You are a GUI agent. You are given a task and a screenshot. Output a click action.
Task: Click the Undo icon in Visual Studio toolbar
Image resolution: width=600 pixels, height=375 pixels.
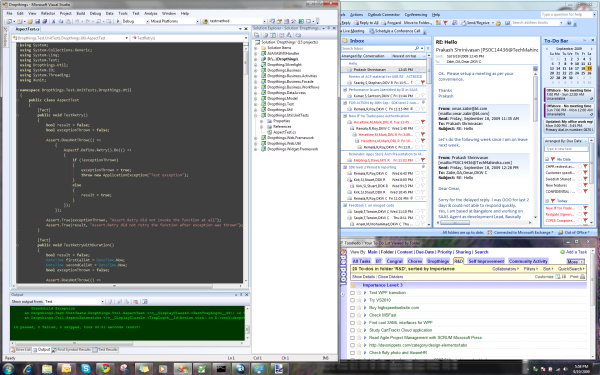click(x=77, y=21)
